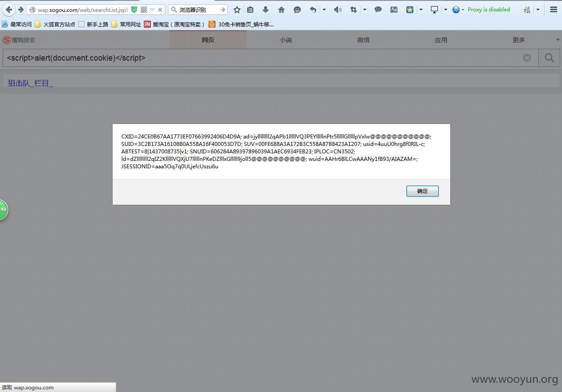The image size is (562, 392).
Task: Click the green shield security icon
Action: point(134,10)
